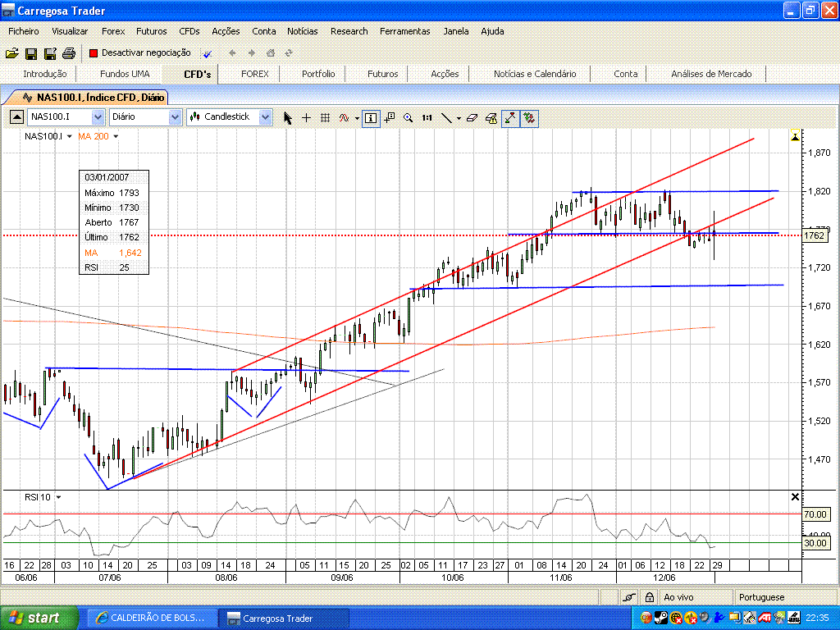Screen dimensions: 840x630
Task: Click the Desactivar negociação button
Action: pyautogui.click(x=139, y=52)
